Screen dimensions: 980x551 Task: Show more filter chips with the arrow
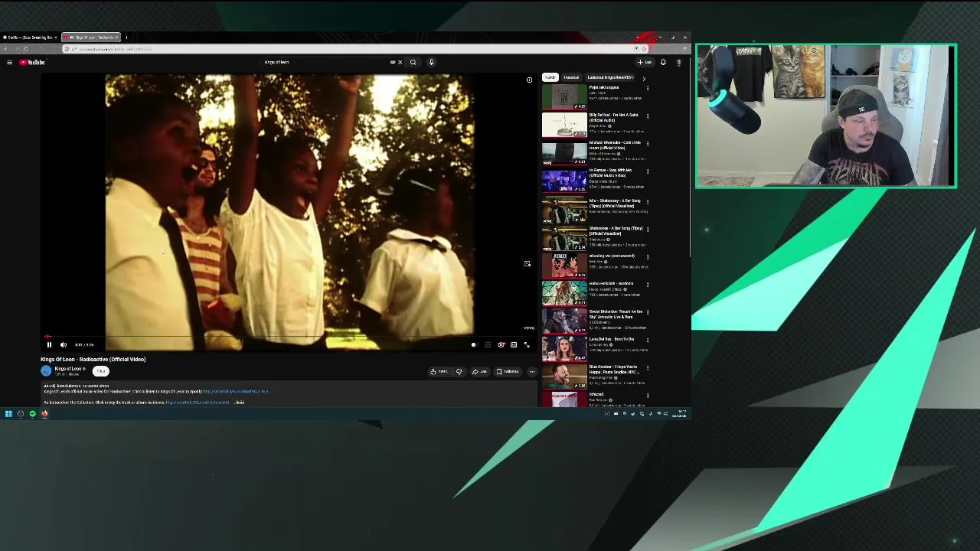tap(644, 78)
